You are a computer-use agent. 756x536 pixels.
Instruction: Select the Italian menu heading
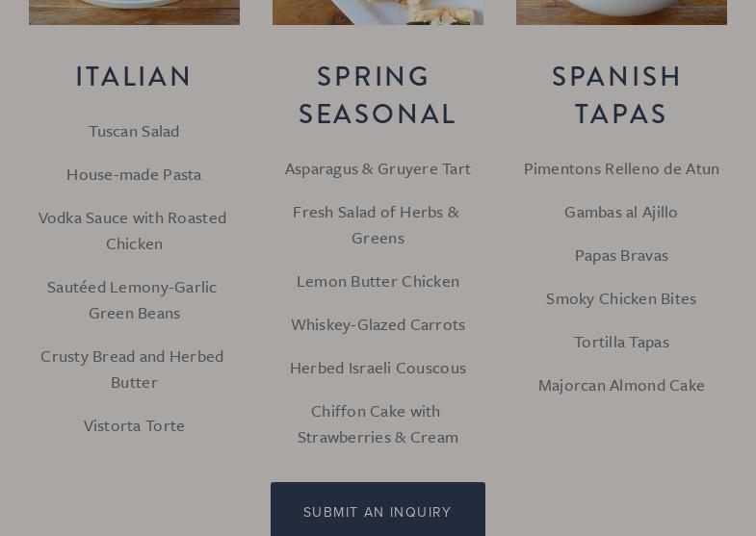[134, 76]
